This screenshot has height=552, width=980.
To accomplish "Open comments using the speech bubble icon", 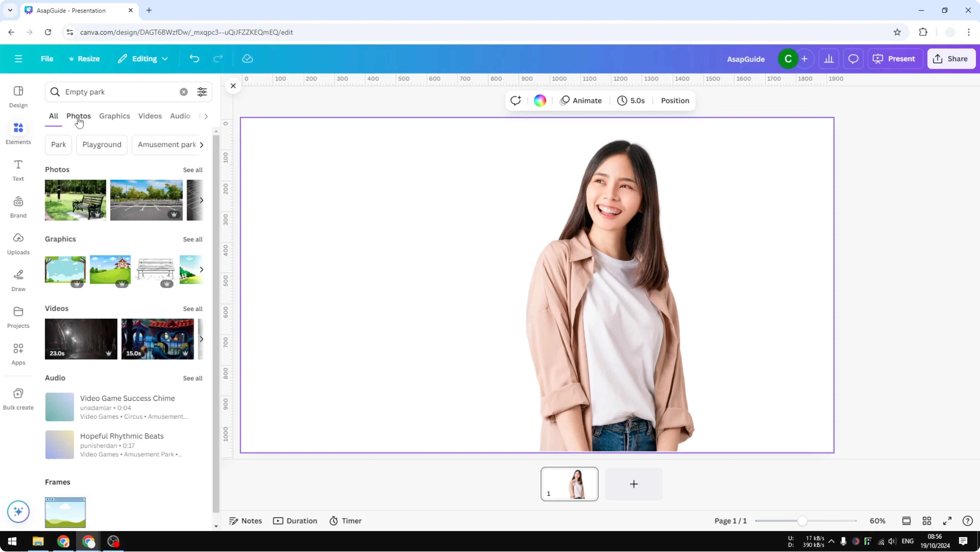I will (x=853, y=58).
